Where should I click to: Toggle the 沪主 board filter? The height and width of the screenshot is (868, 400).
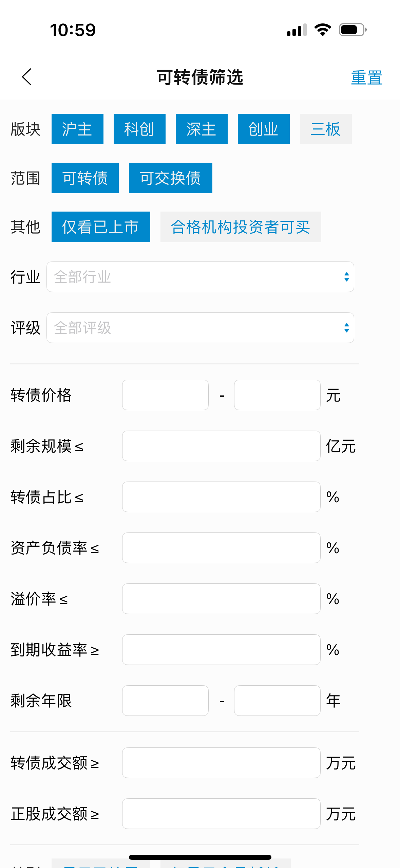click(x=77, y=129)
